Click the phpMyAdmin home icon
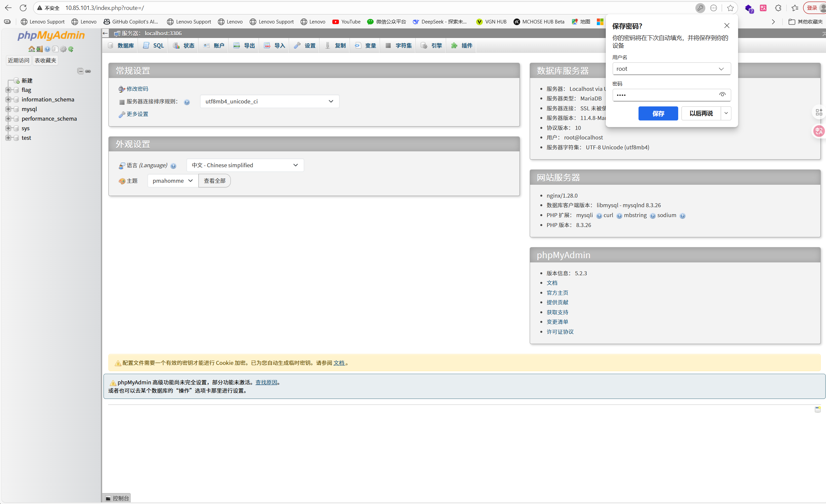826x504 pixels. point(31,49)
